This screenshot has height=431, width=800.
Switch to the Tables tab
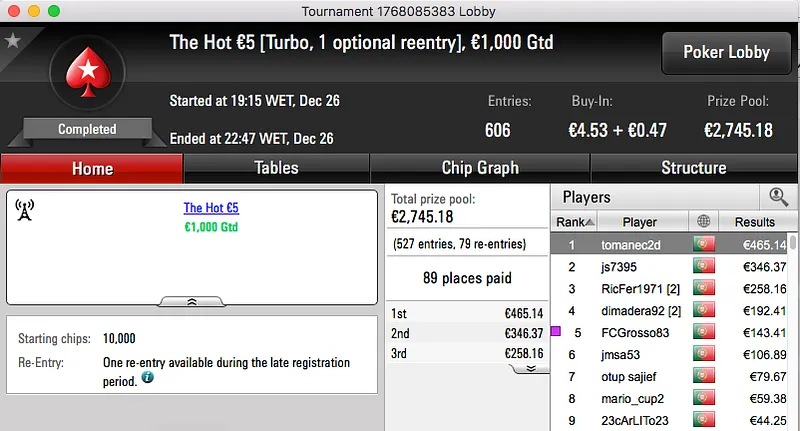pos(276,168)
